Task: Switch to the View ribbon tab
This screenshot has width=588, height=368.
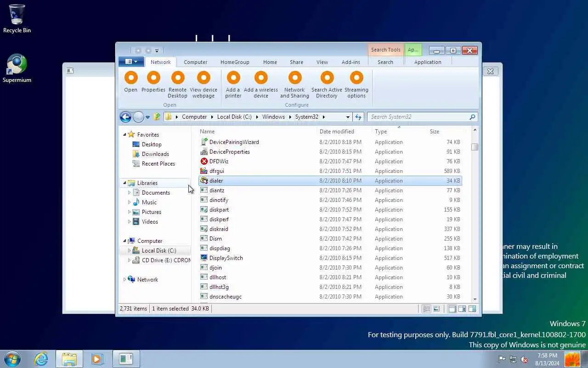Action: click(x=322, y=62)
